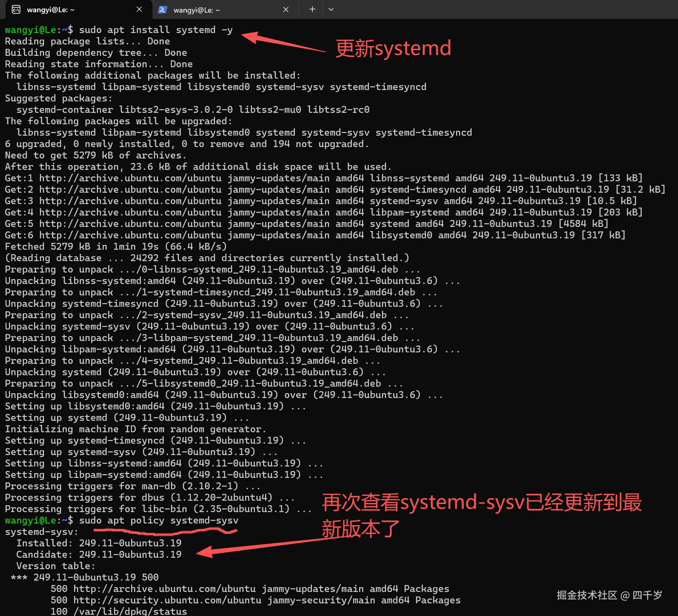Open the new tab profile dropdown menu

pyautogui.click(x=331, y=9)
